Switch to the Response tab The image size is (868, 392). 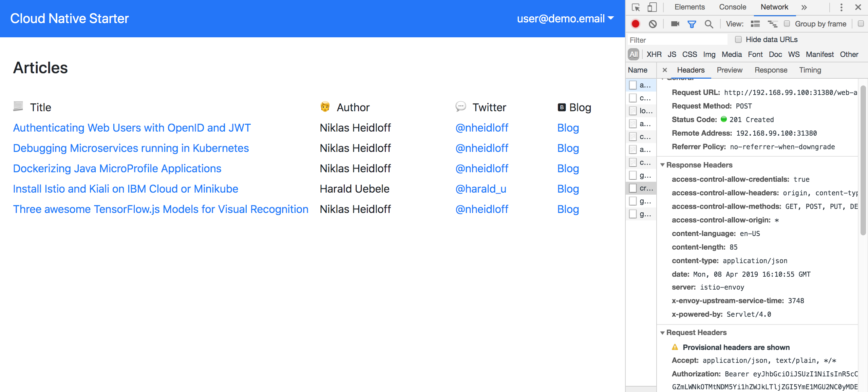(771, 70)
